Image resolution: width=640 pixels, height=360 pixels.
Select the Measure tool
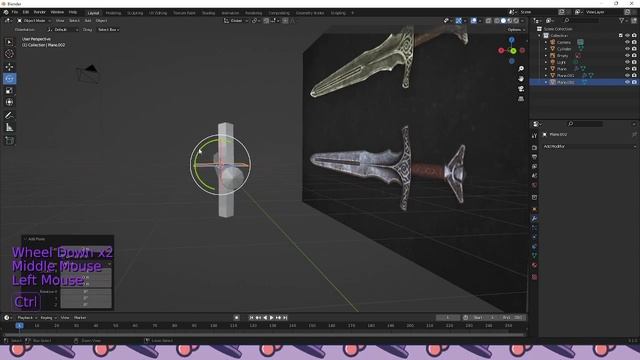(9, 128)
